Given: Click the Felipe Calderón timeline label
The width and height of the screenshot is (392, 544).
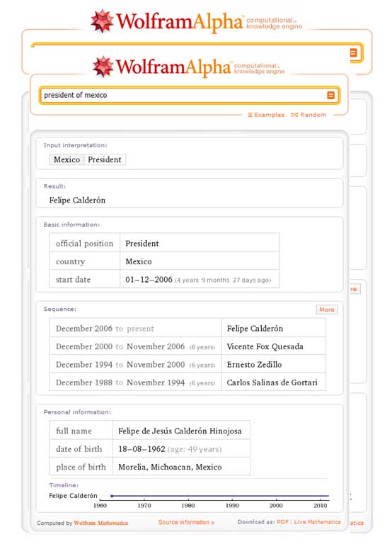Looking at the screenshot, I should point(73,496).
